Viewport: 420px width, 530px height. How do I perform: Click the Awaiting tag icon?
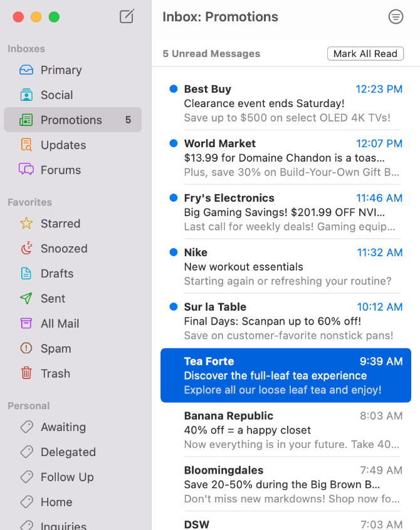(26, 427)
